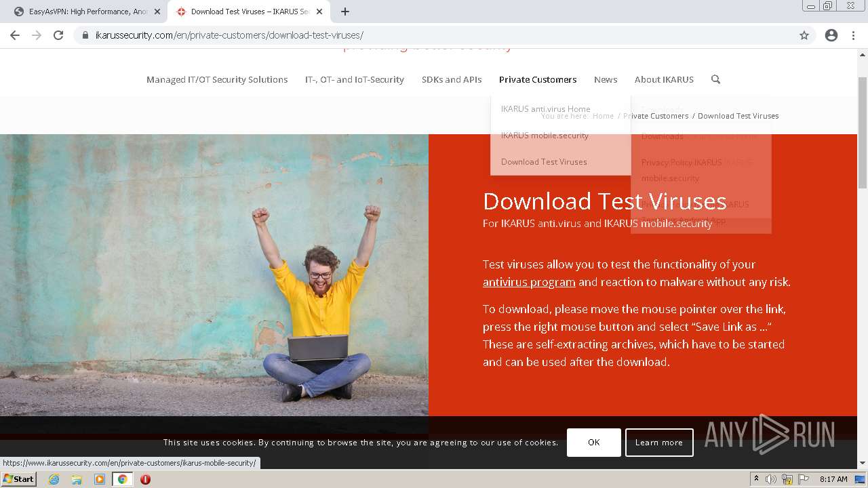Click the Private Customers breadcrumb link
The width and height of the screenshot is (868, 488).
tap(656, 116)
